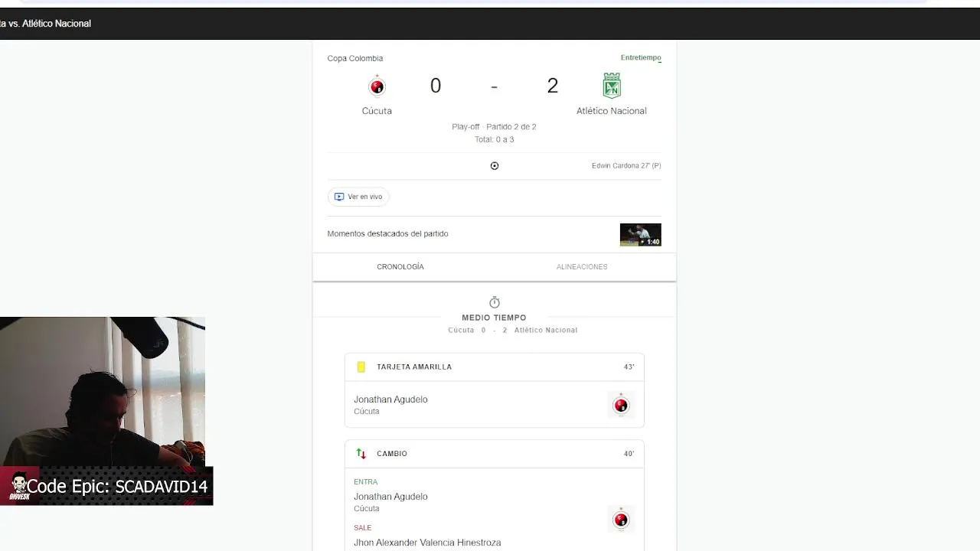Click the Atlético Nacional name in scoreboard
Viewport: 980px width, 551px height.
612,111
